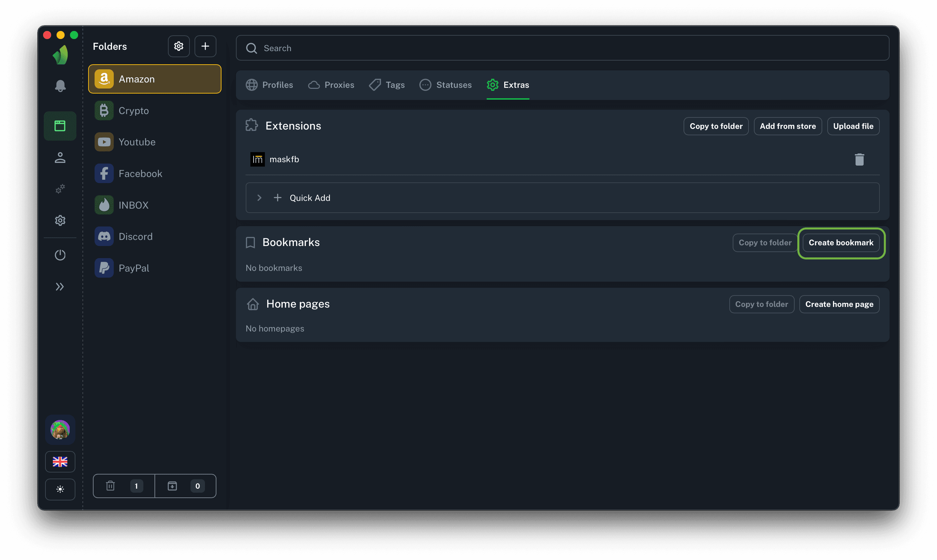
Task: Delete the maskfb extension with the trash icon
Action: (859, 160)
